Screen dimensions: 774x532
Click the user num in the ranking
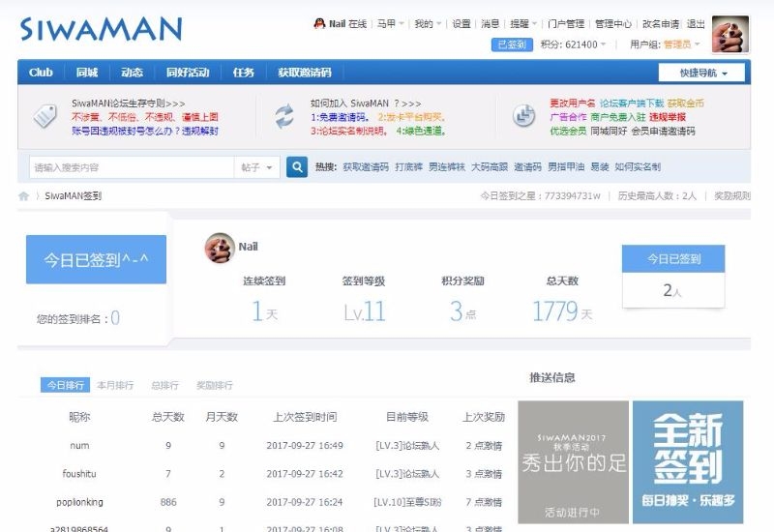pyautogui.click(x=79, y=446)
